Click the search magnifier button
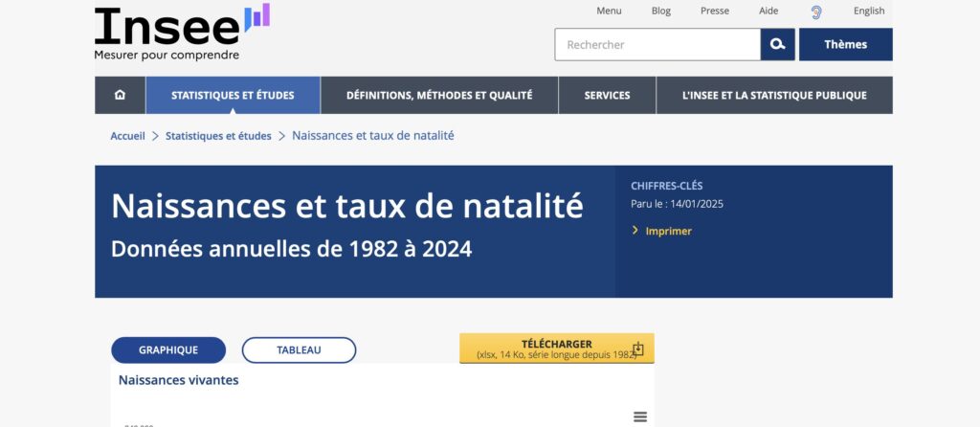 pos(777,44)
